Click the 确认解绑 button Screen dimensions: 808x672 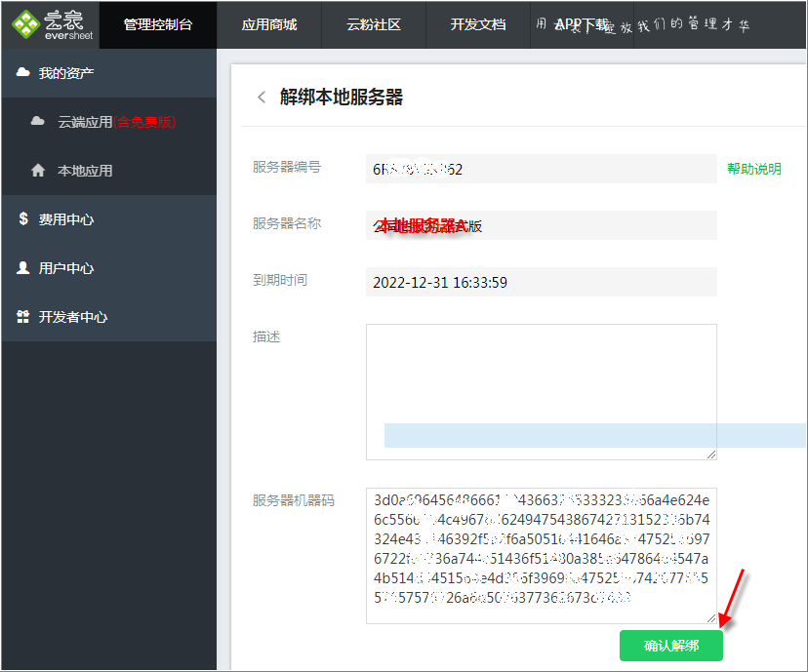pos(671,646)
